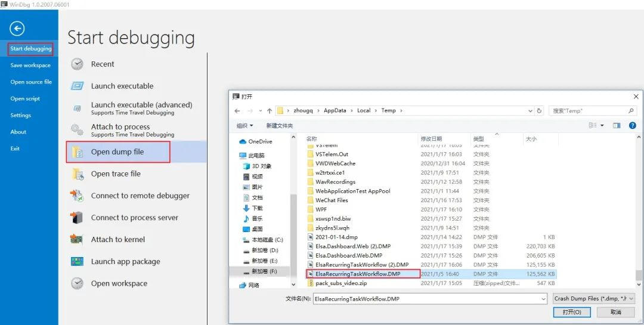Click Launch executable (advanced) gear icon

77,108
